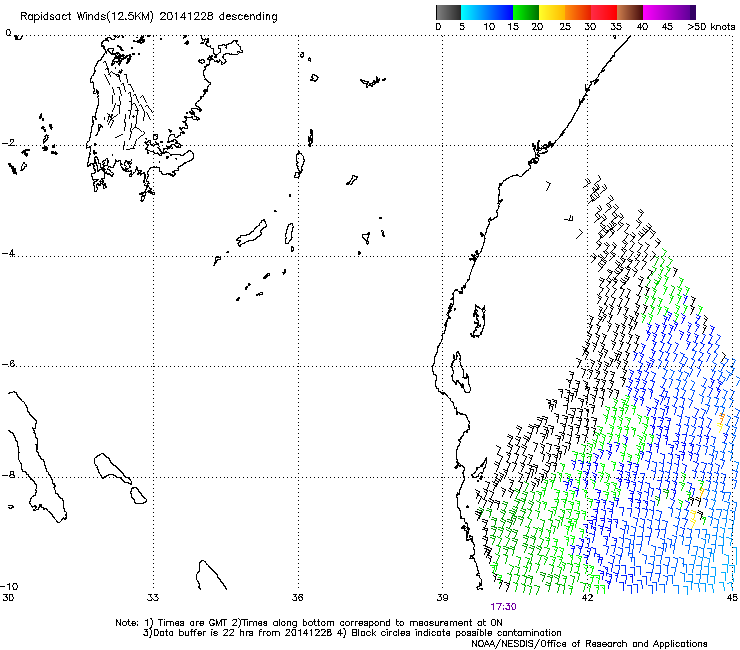Click the "15" label under the color bar
740x650 pixels.
pos(513,27)
